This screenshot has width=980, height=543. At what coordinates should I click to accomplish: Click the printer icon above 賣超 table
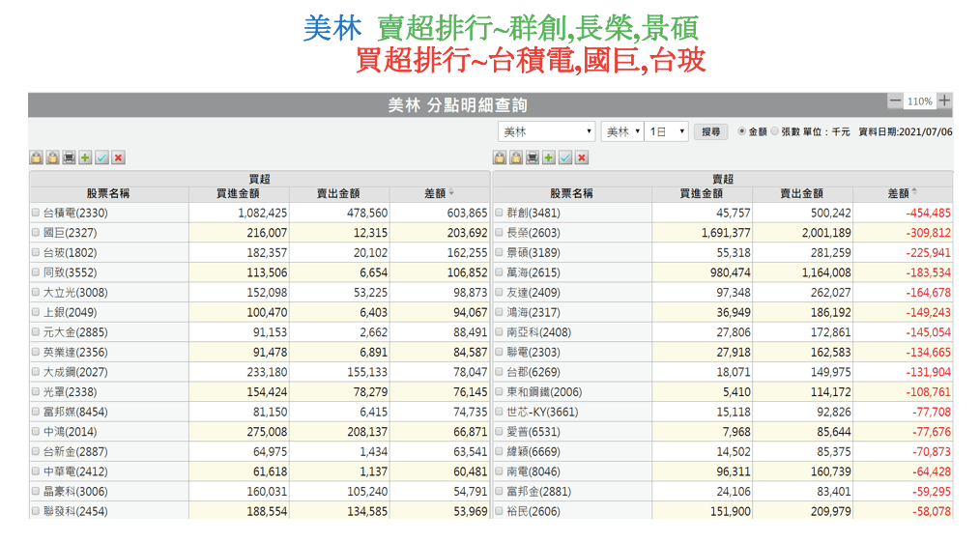click(533, 157)
